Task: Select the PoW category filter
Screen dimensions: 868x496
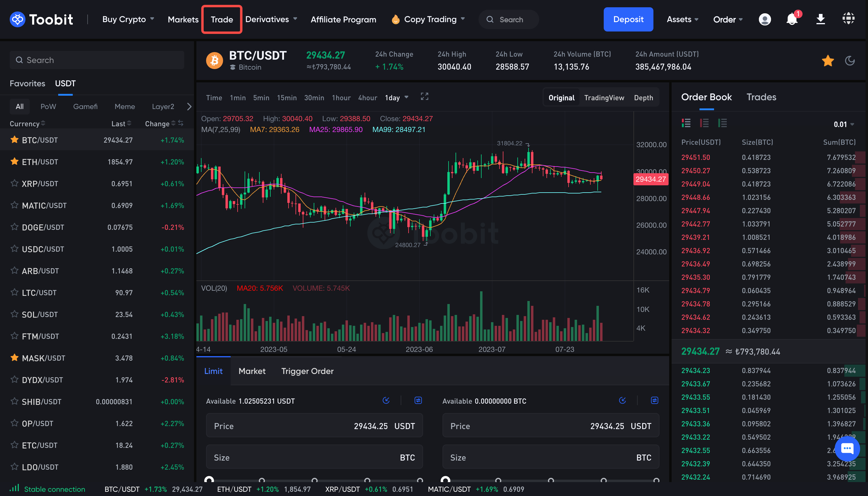Action: (x=48, y=107)
